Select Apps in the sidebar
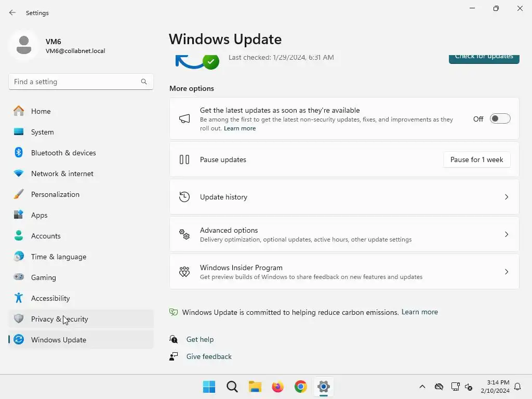 81,215
